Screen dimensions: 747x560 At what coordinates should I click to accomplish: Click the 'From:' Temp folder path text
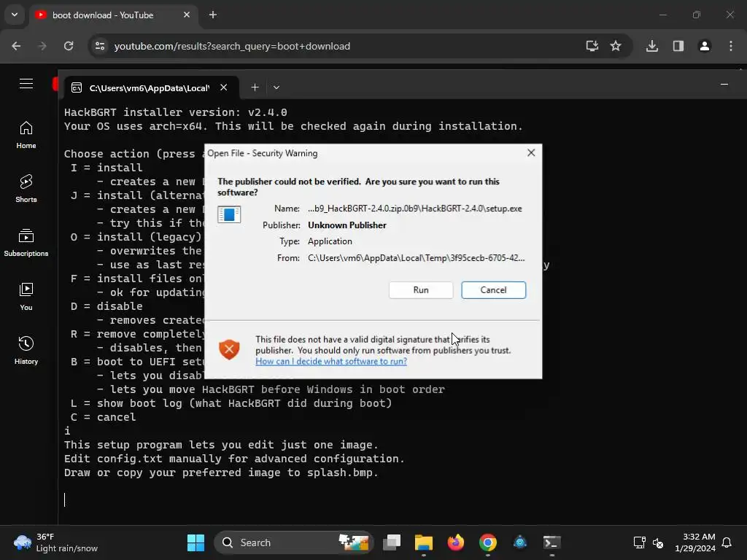416,258
